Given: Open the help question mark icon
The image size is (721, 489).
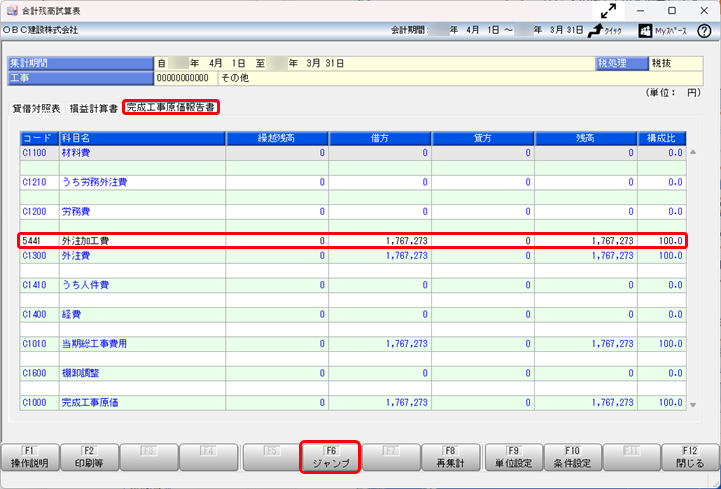Looking at the screenshot, I should coord(704,31).
